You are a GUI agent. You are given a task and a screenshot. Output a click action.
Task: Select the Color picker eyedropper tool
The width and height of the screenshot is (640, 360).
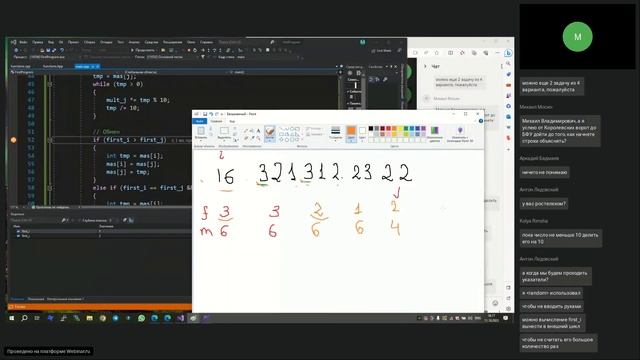click(x=252, y=138)
